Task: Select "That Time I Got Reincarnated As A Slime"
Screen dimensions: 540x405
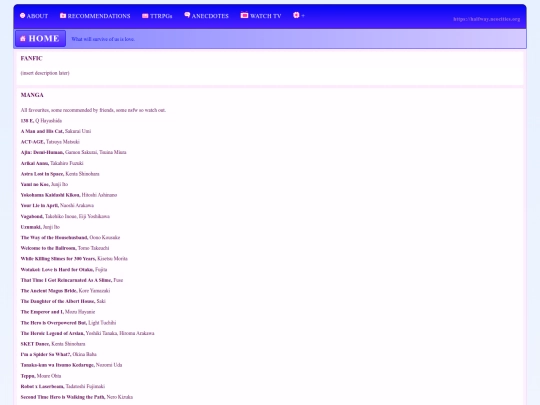Action: coord(72,280)
